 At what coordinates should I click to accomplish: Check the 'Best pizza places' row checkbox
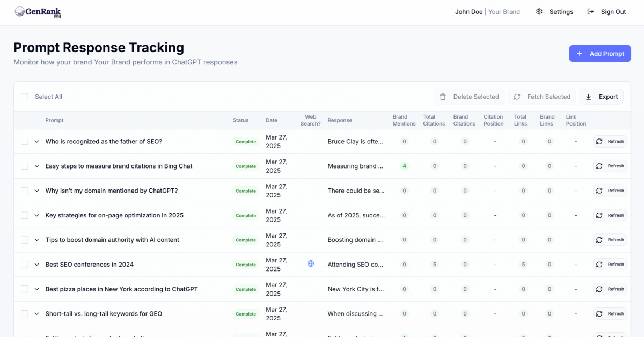click(25, 289)
